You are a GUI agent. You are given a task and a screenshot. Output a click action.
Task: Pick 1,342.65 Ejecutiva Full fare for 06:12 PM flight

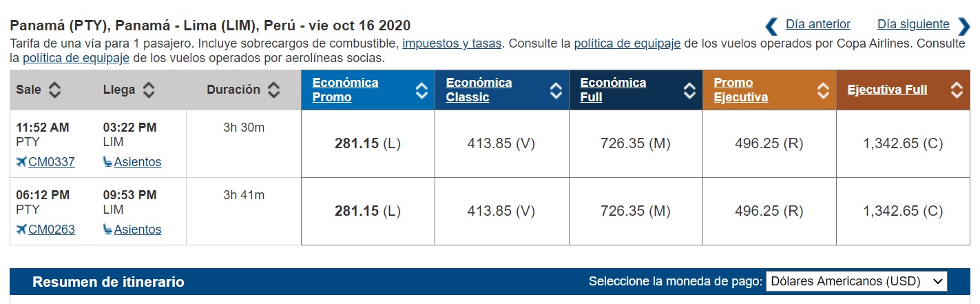(x=903, y=211)
